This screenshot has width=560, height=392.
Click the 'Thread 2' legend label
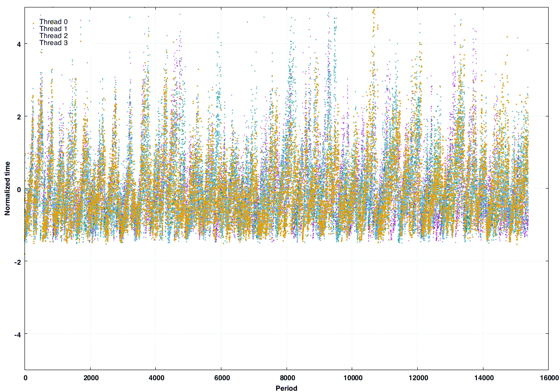point(53,35)
